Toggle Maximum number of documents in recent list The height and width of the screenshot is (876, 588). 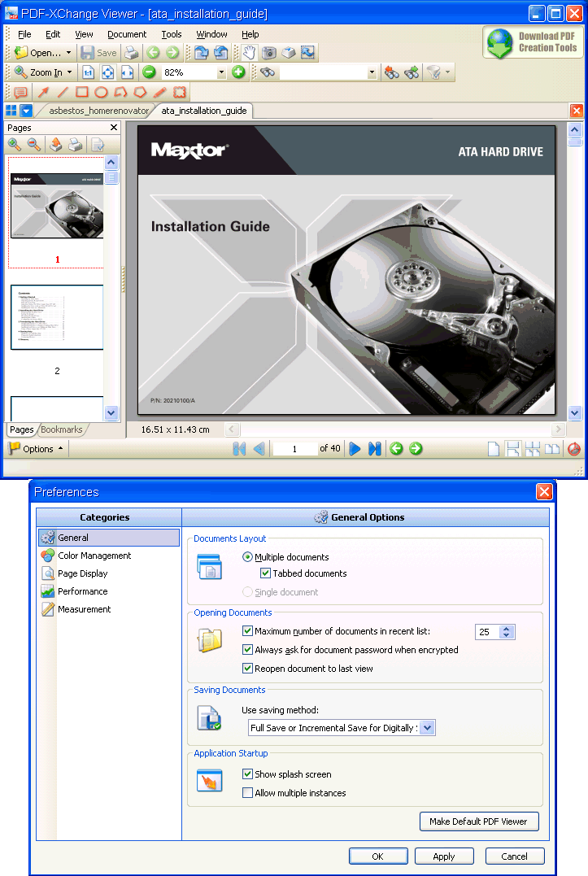point(247,630)
